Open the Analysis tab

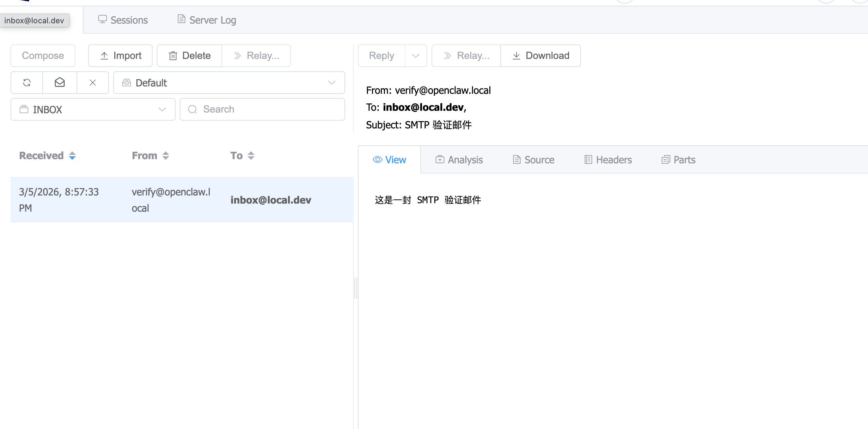[x=459, y=160]
